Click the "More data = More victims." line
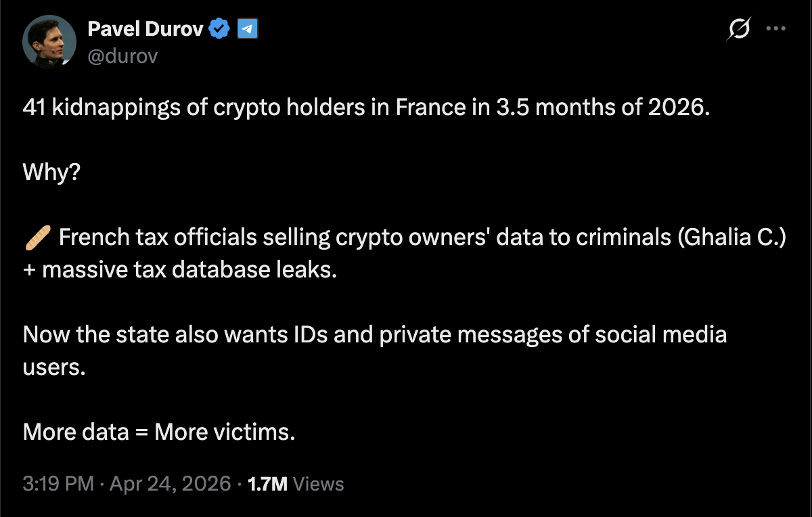 (x=159, y=432)
